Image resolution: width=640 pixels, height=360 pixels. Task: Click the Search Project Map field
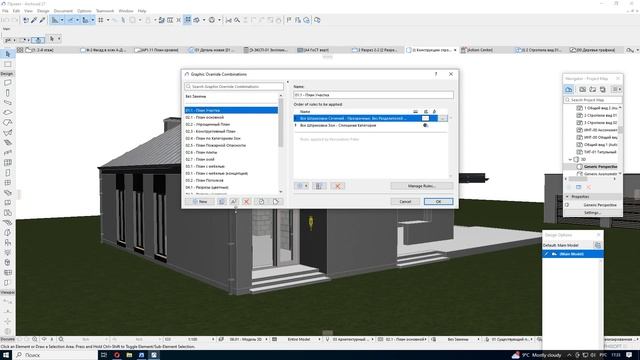click(x=593, y=100)
